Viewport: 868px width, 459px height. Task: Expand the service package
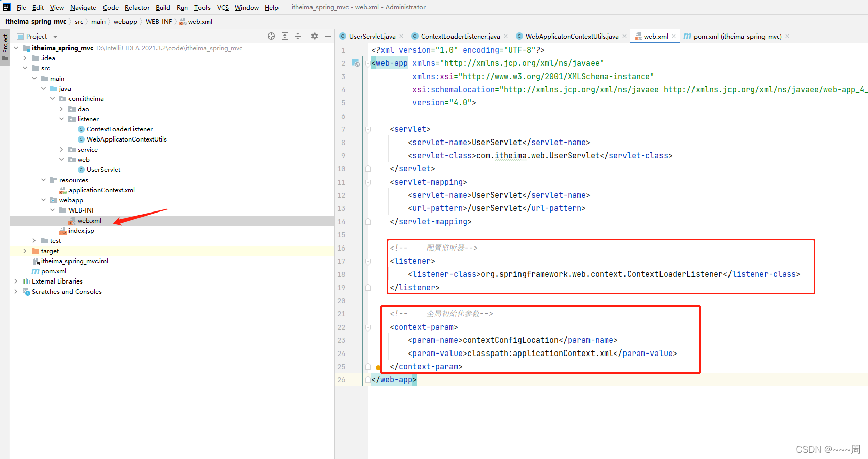point(61,149)
